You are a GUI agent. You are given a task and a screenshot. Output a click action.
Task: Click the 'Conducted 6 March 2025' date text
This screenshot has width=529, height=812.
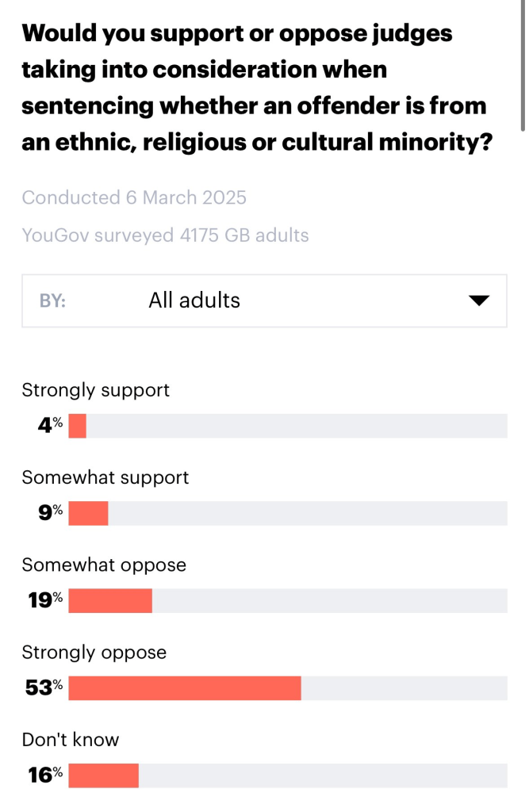pos(134,197)
